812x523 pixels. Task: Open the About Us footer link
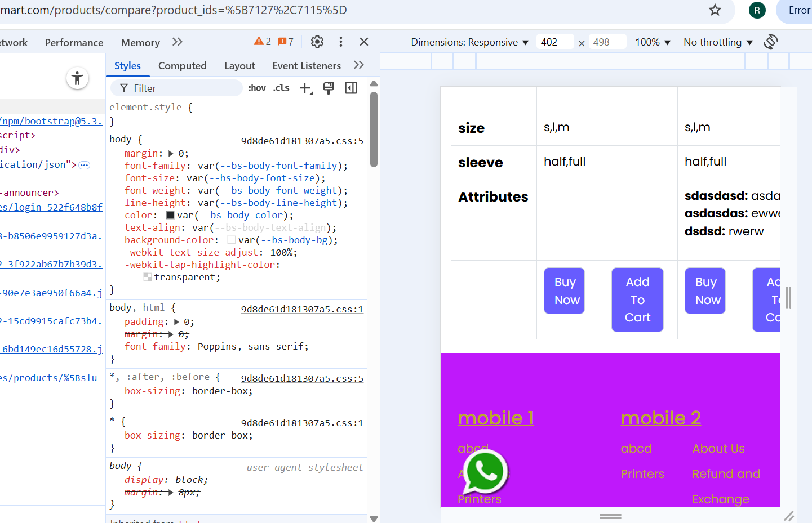coord(718,449)
